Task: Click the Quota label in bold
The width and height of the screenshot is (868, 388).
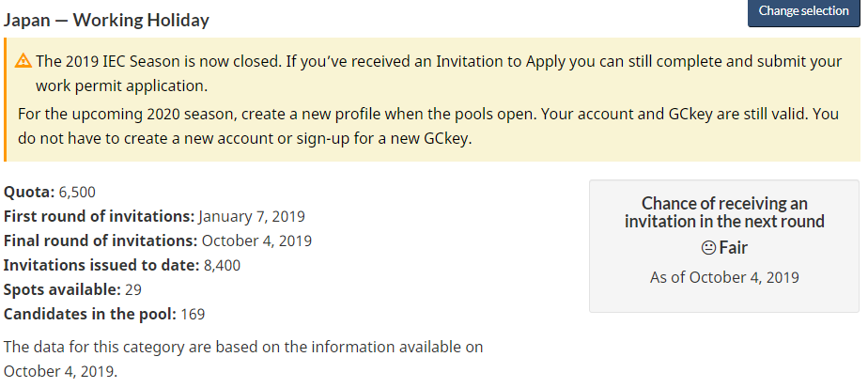Action: (29, 192)
